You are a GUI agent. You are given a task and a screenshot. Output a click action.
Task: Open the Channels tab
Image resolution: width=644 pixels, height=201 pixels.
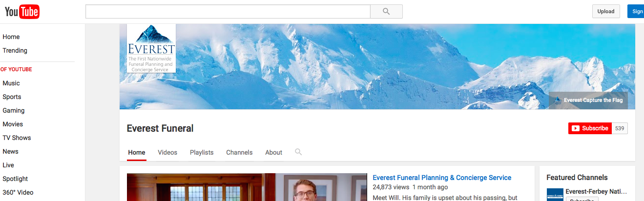pos(239,152)
